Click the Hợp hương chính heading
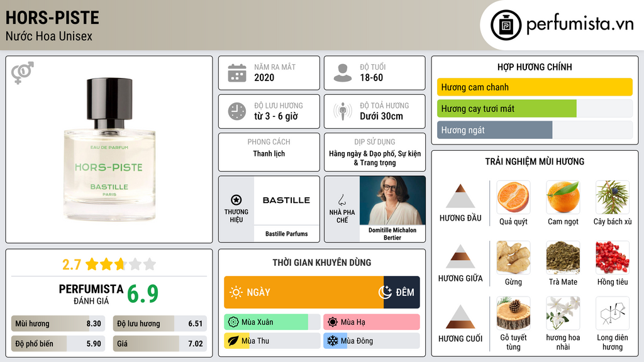This screenshot has width=644, height=362. 535,67
